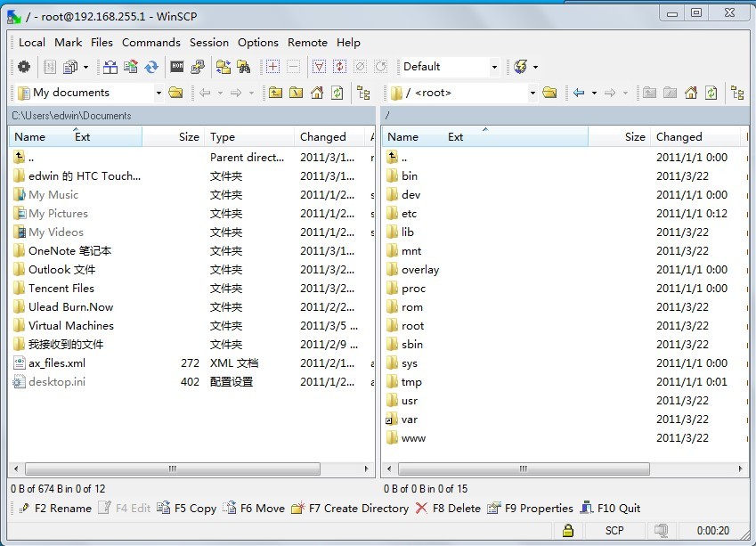The width and height of the screenshot is (756, 546).
Task: Click the Find files binoculars icon
Action: click(243, 67)
